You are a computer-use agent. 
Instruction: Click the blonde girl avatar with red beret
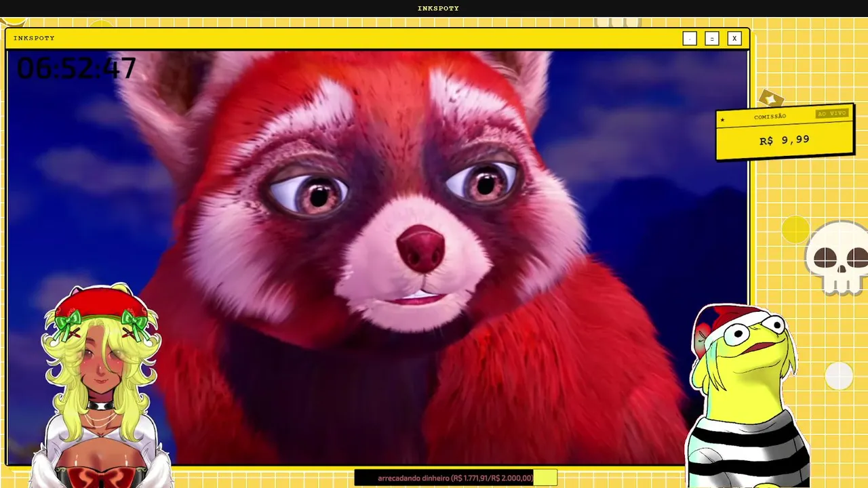(x=102, y=386)
